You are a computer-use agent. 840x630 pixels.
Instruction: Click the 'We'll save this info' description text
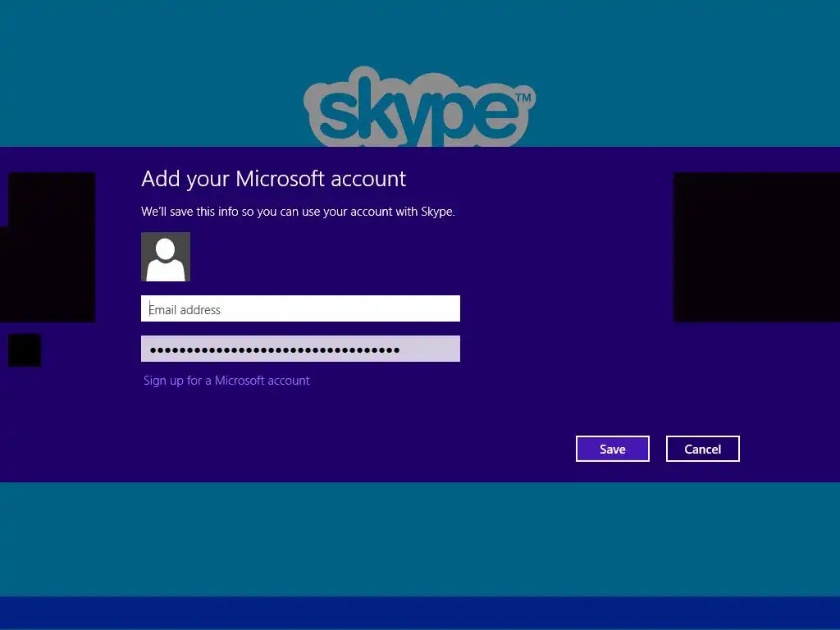click(x=298, y=212)
